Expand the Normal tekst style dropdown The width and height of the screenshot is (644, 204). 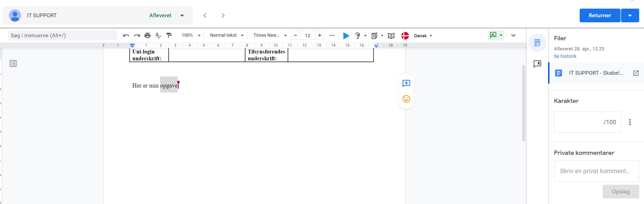(227, 35)
